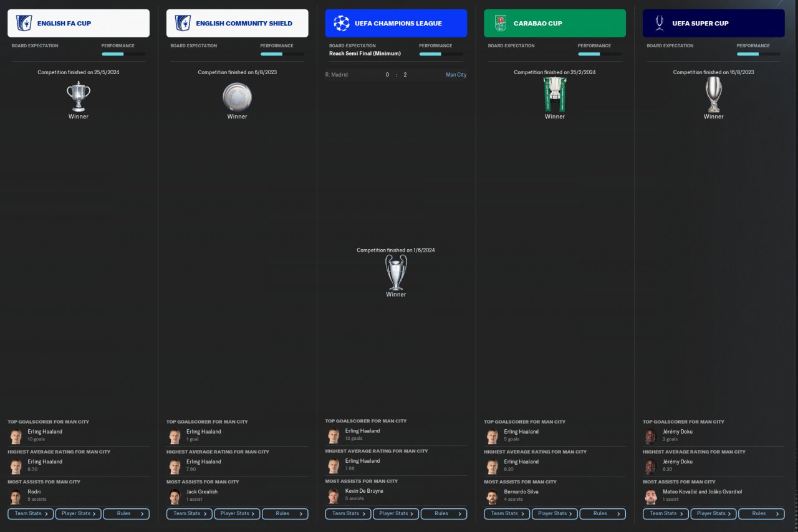The width and height of the screenshot is (798, 532).
Task: Click the Champions League trophy icon
Action: [396, 273]
